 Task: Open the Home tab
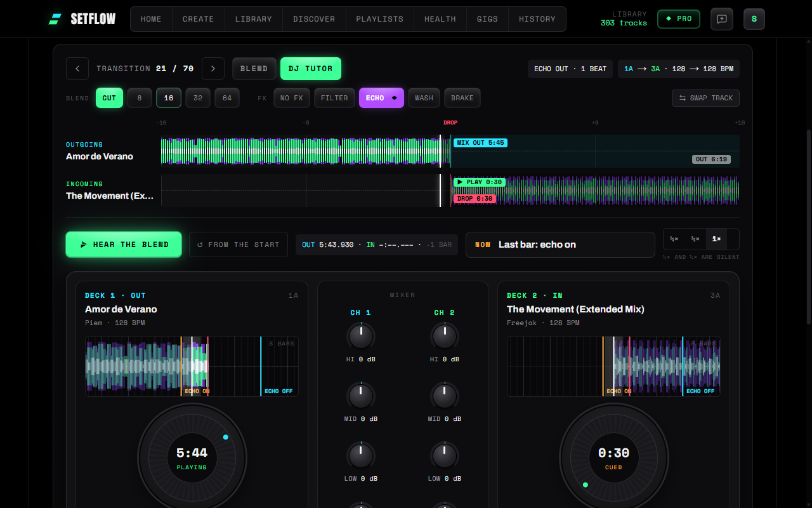pyautogui.click(x=151, y=19)
